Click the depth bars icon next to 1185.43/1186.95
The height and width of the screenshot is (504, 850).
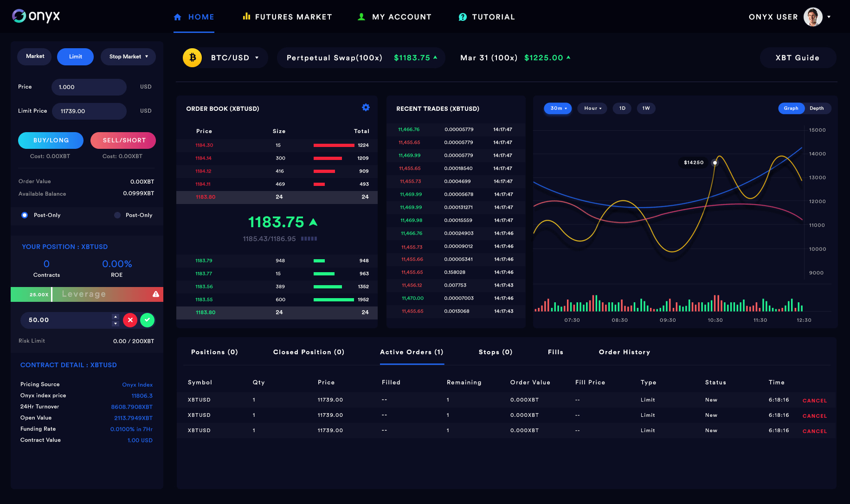(309, 239)
